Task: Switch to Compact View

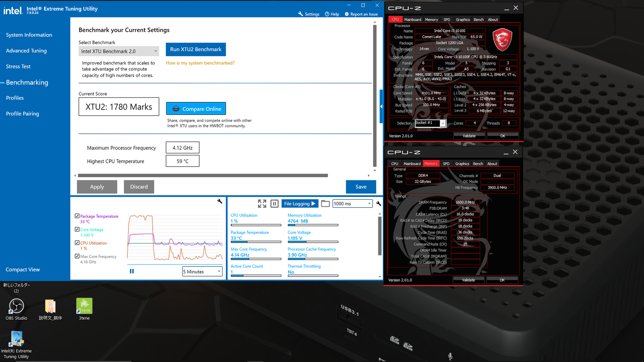Action: coord(22,269)
